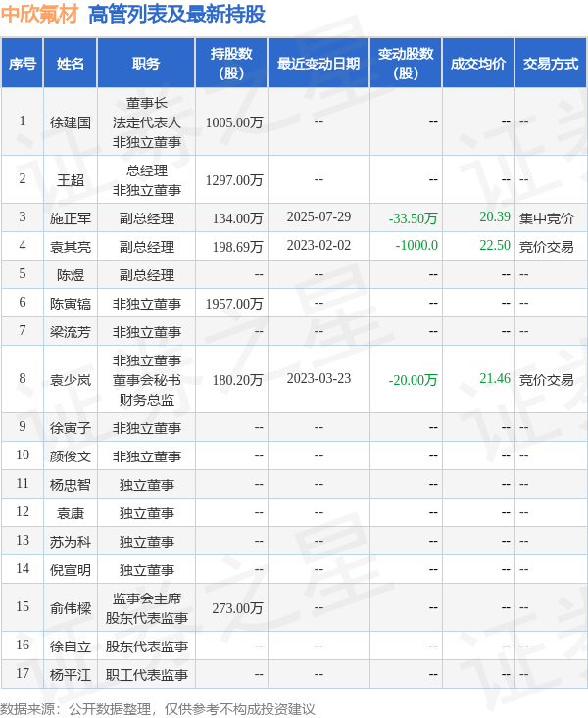Select the name 杨平江

[71, 675]
